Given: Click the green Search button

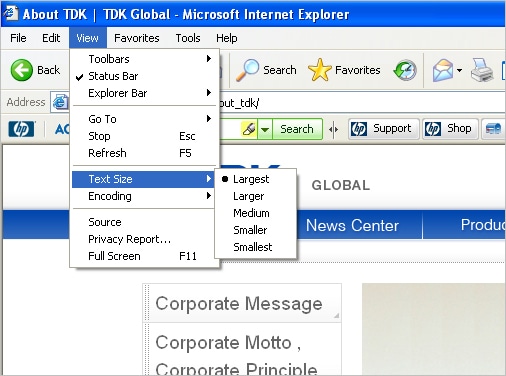Looking at the screenshot, I should [297, 129].
